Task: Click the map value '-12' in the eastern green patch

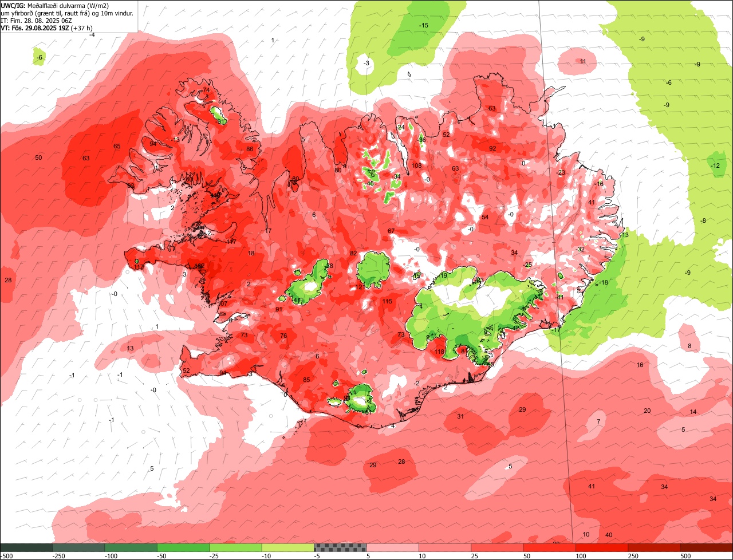Action: click(x=715, y=165)
